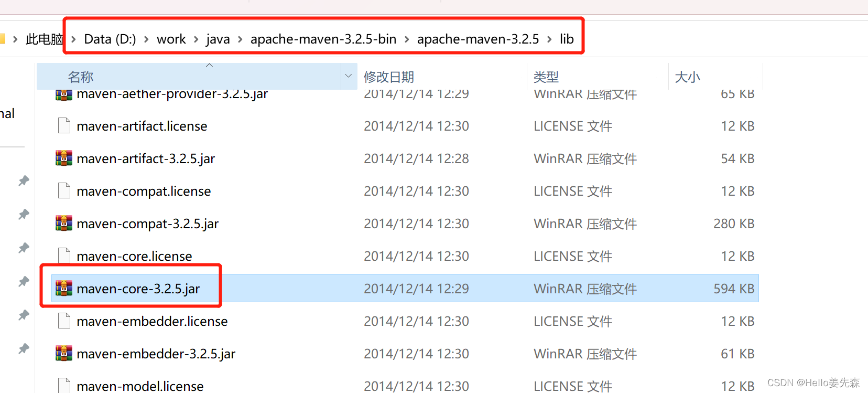Select the file name maven-model.license

[140, 386]
